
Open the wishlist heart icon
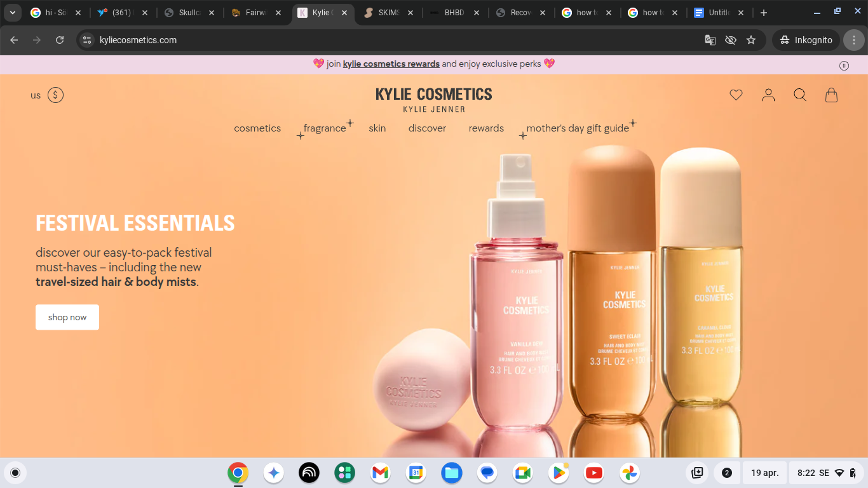click(736, 95)
